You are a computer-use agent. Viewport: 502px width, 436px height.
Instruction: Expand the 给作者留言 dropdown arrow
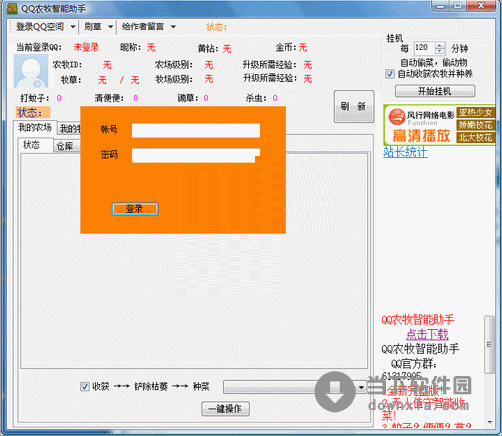coord(173,27)
